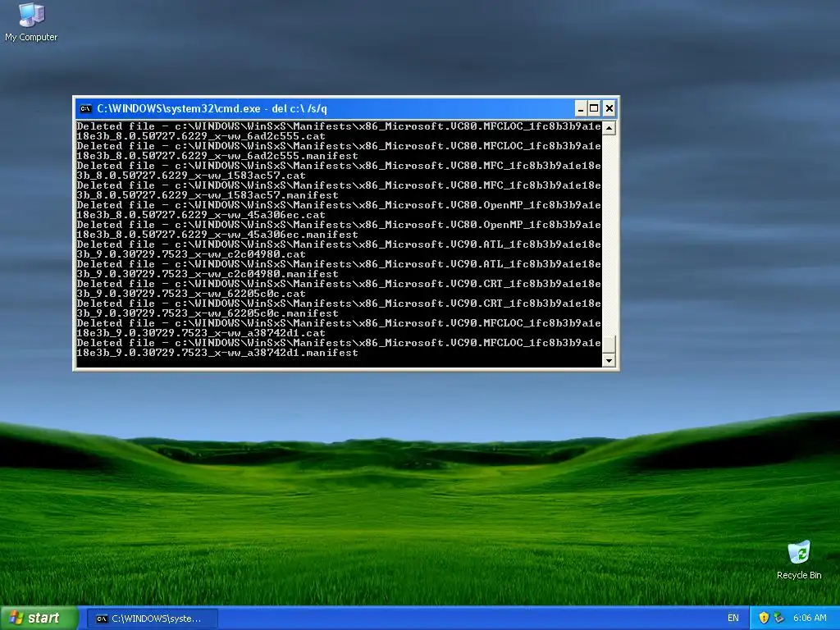Click the 6:06 AM system clock
This screenshot has height=630, width=840.
pyautogui.click(x=810, y=619)
